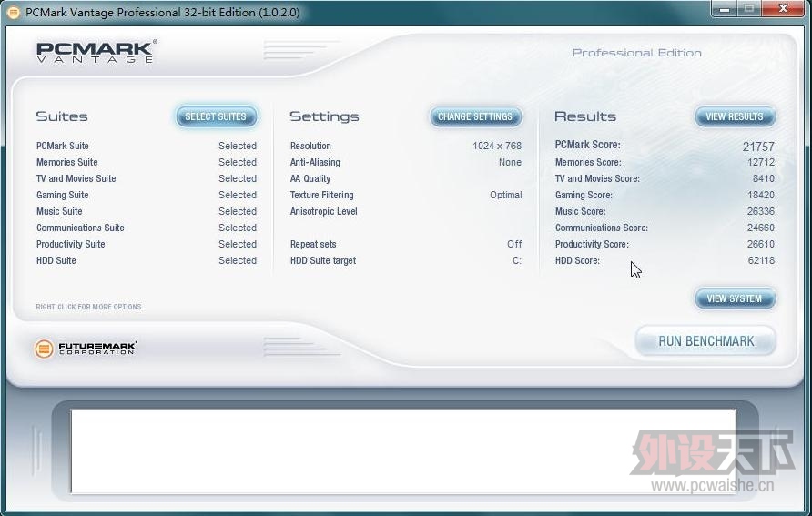Click the PCMark title bar app icon

13,12
